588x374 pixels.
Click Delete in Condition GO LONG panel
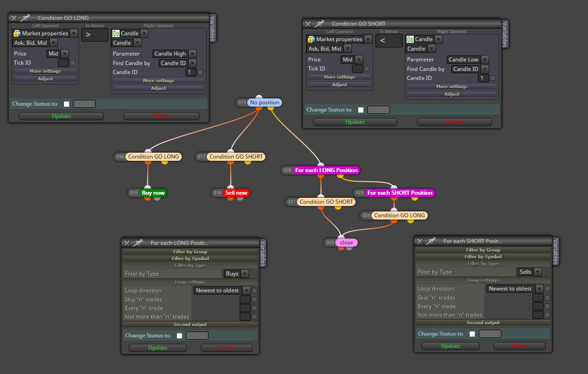(162, 116)
